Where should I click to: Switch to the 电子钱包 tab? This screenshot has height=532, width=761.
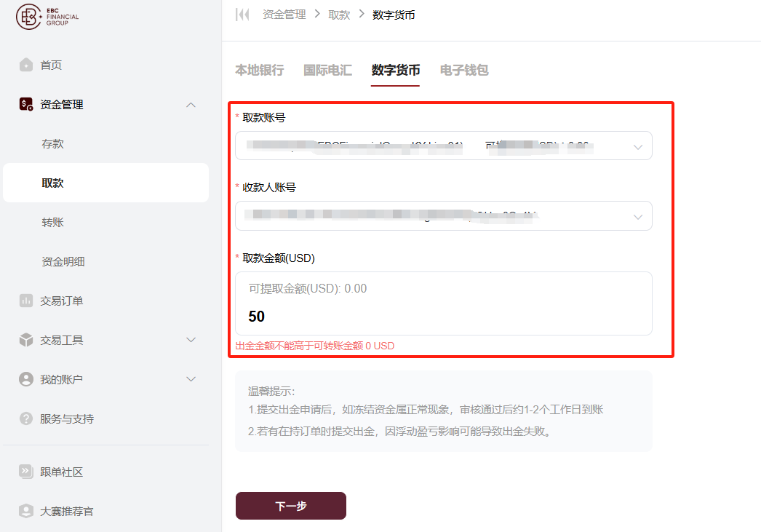coord(464,71)
